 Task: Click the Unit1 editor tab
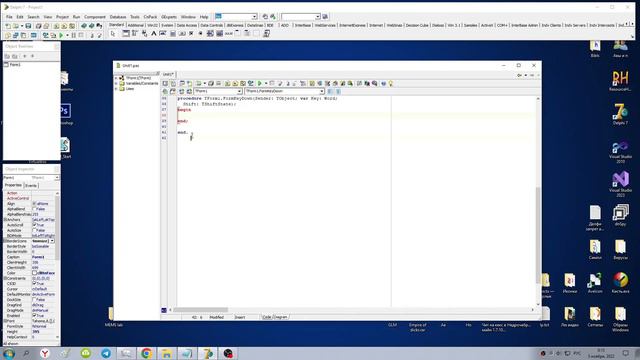pyautogui.click(x=168, y=74)
